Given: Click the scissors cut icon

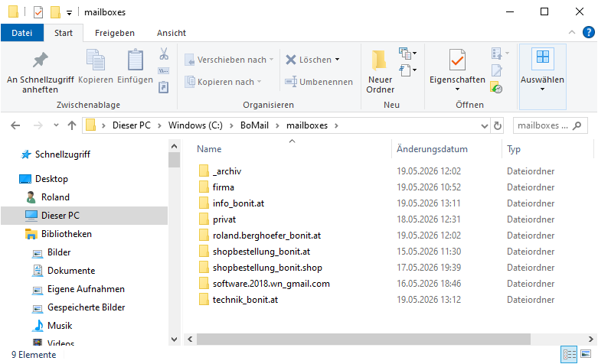Looking at the screenshot, I should click(164, 54).
